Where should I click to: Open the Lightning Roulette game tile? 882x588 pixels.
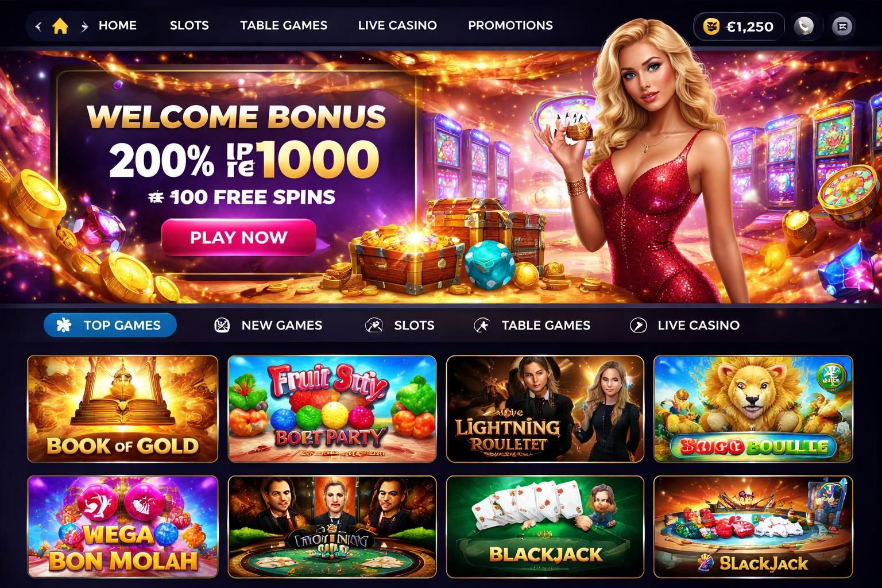coord(545,409)
